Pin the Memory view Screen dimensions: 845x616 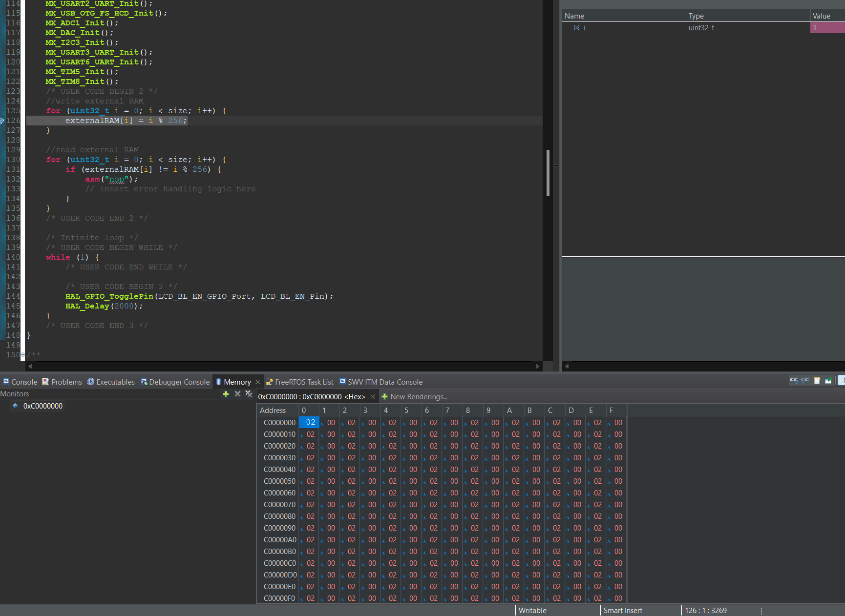tap(828, 380)
